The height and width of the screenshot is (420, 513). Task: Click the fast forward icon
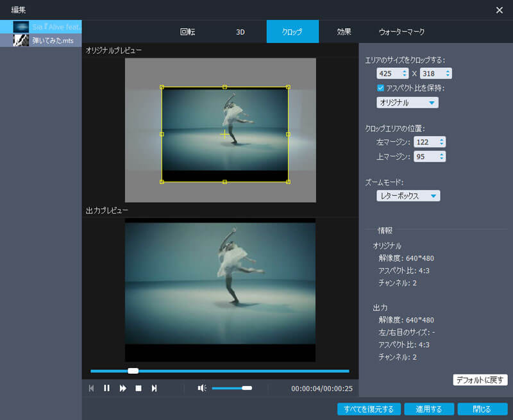pos(122,388)
